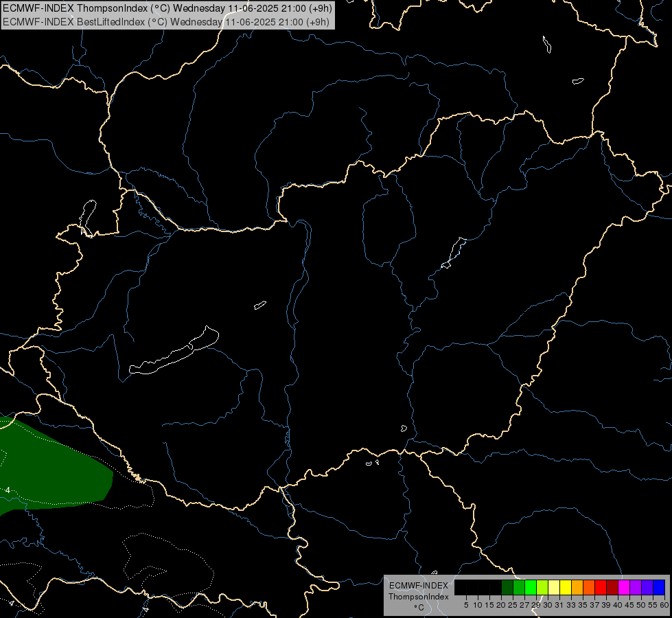Click the ECMWF-INDEX ThompsonIndex title line
Image resolution: width=672 pixels, height=618 pixels.
tap(167, 8)
